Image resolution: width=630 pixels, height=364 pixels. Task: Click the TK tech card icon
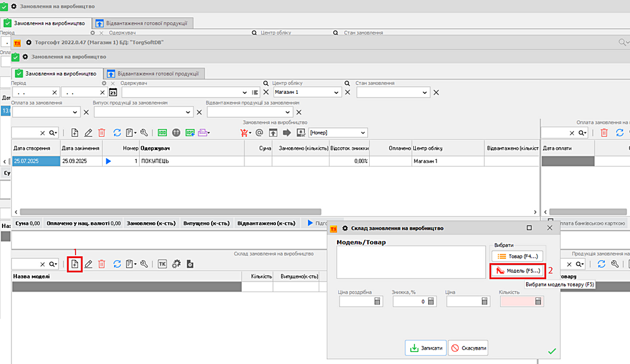163,264
